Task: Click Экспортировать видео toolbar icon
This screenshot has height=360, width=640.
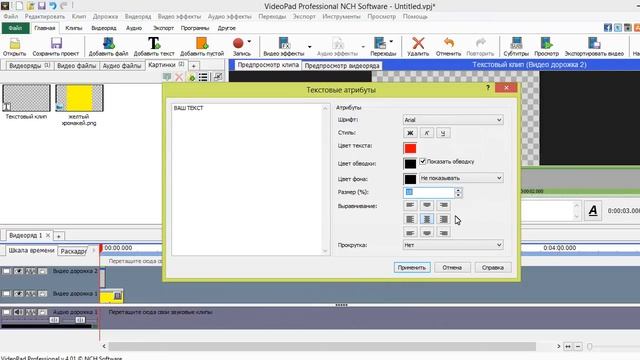Action: pos(594,43)
